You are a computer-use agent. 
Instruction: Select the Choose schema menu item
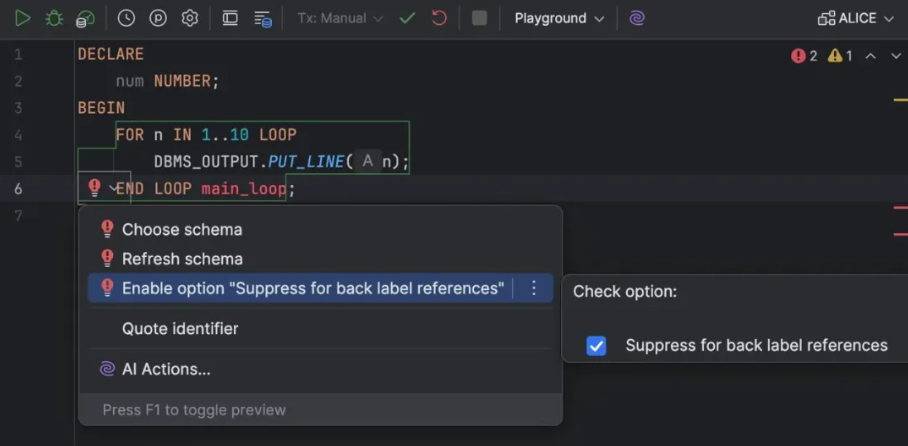182,229
